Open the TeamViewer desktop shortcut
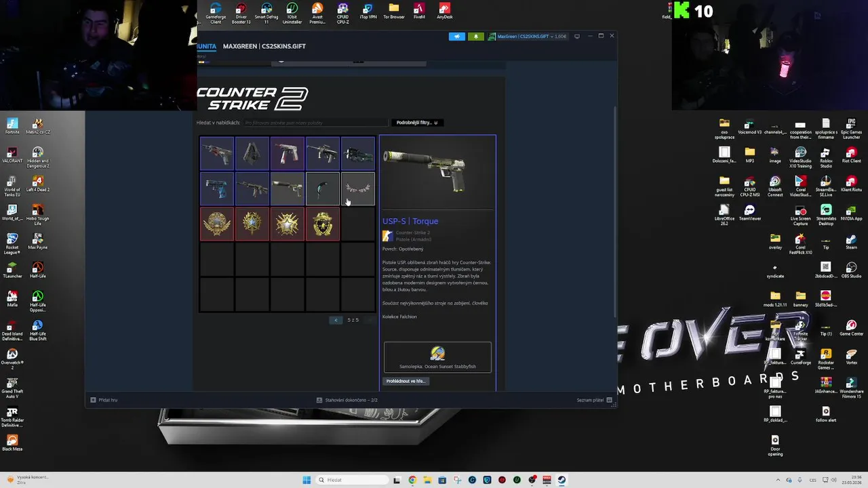 750,213
